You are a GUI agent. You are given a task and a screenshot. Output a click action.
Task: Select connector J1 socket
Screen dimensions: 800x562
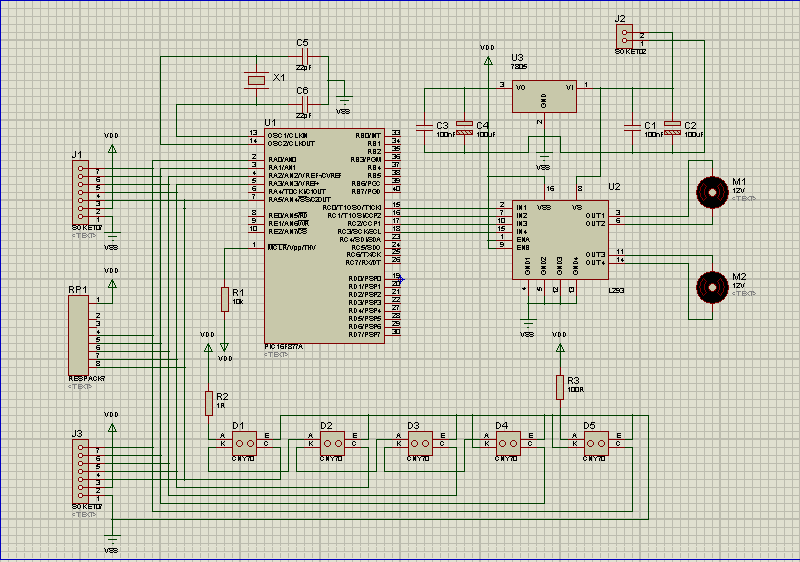(x=80, y=193)
